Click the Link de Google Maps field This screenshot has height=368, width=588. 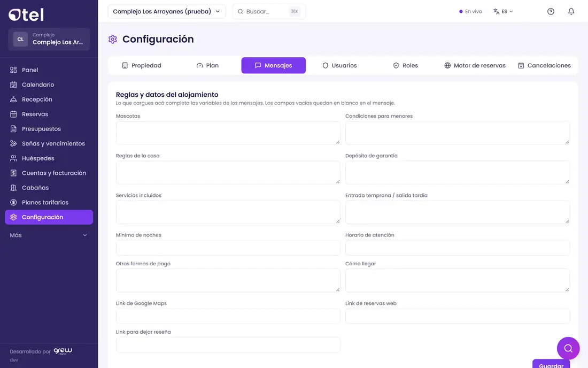(228, 316)
